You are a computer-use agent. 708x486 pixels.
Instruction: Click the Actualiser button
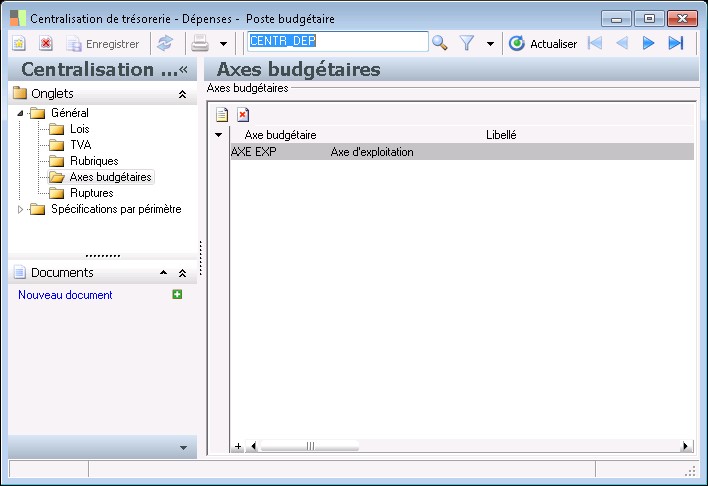543,44
